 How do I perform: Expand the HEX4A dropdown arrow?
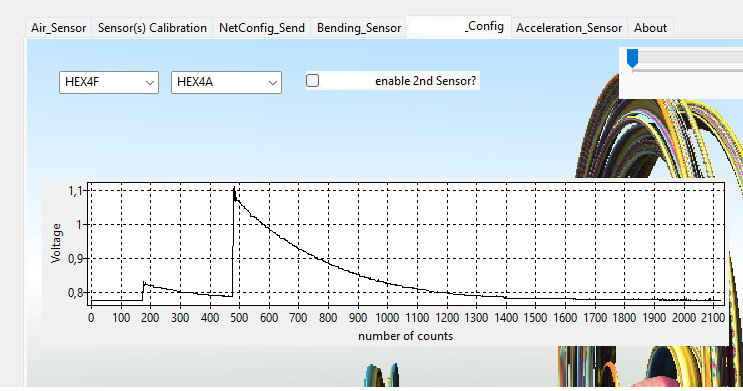273,82
